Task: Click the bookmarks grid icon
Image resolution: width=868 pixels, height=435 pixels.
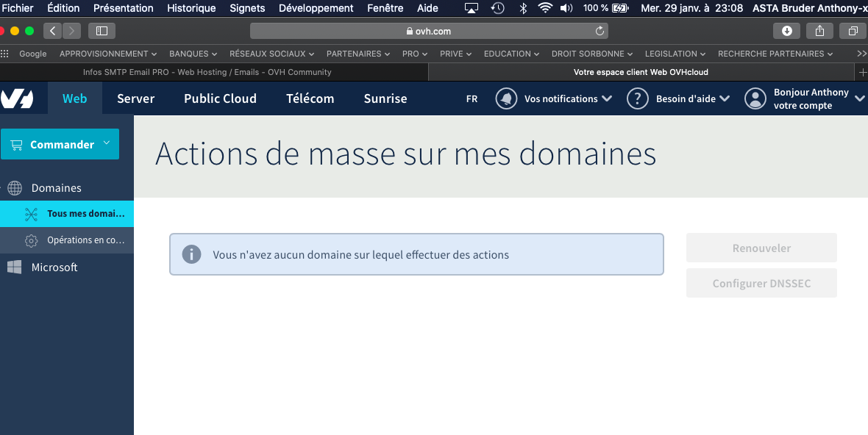Action: click(5, 54)
